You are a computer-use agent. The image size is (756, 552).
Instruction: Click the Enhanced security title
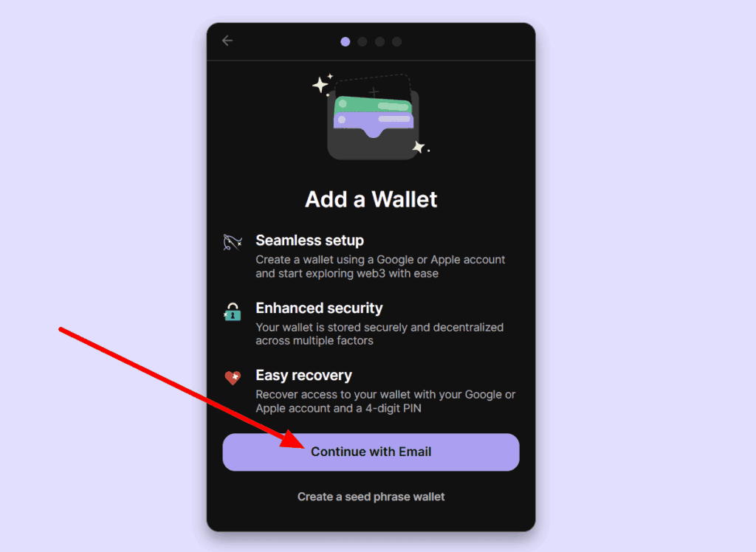pyautogui.click(x=319, y=308)
